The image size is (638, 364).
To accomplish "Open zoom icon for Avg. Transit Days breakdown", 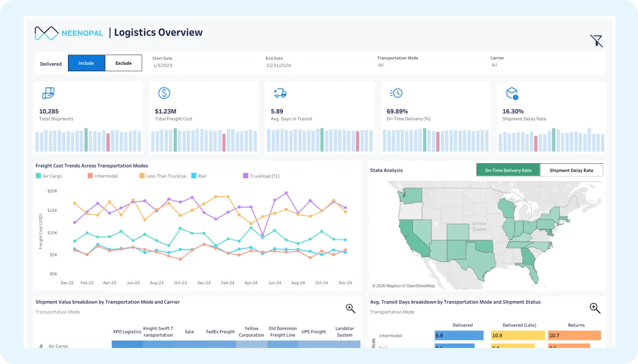I will (x=595, y=308).
